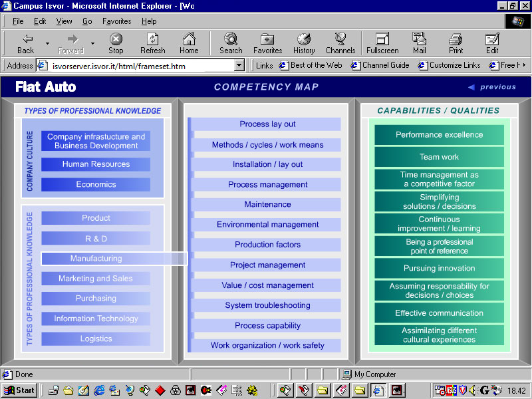532x399 pixels.
Task: Click the red diamond quick launch icon
Action: coord(160,390)
